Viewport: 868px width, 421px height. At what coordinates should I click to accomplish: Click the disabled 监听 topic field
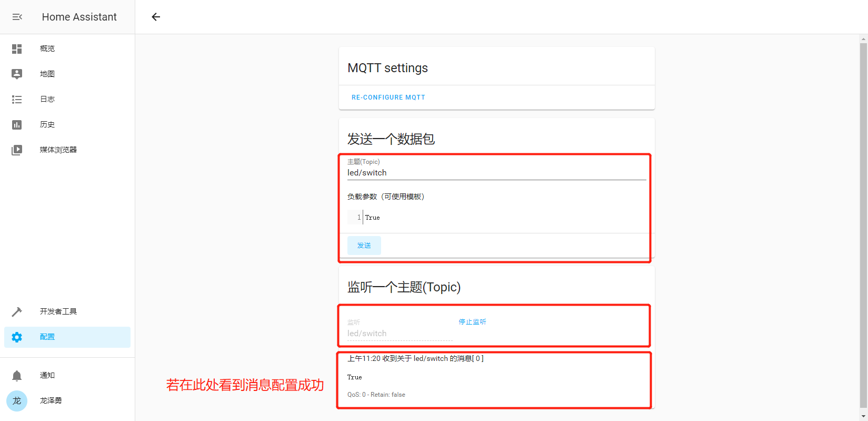point(400,329)
